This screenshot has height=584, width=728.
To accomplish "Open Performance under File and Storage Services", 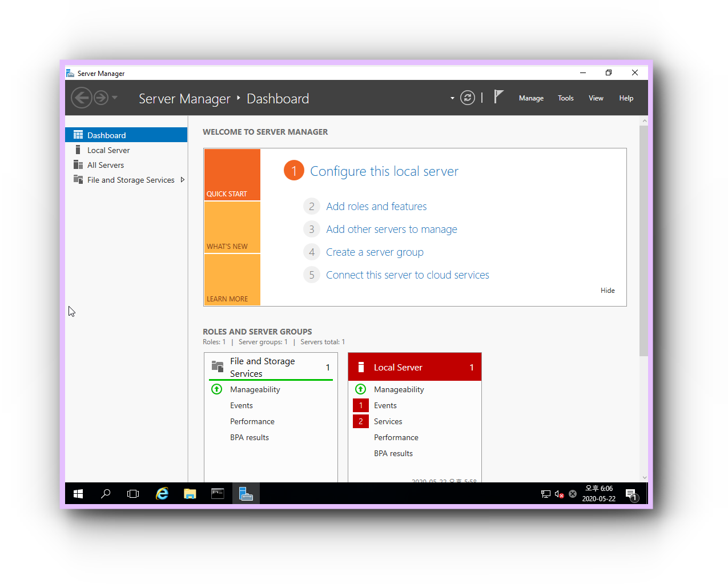I will (x=252, y=421).
